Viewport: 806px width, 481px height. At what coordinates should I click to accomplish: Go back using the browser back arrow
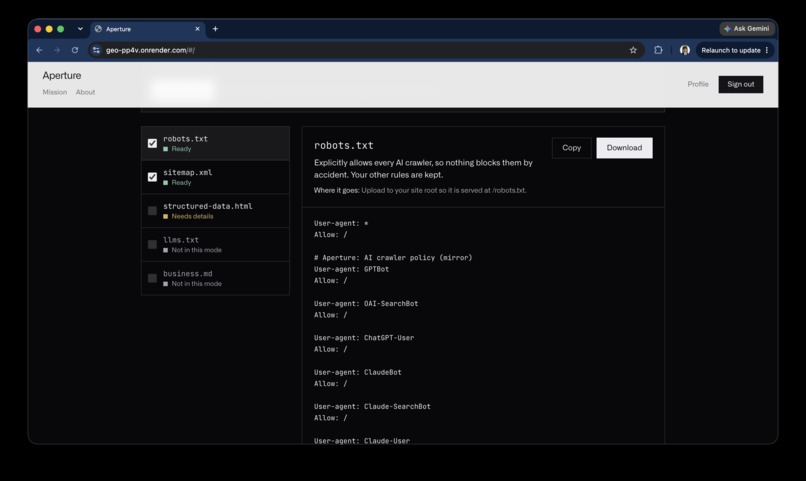(x=40, y=50)
